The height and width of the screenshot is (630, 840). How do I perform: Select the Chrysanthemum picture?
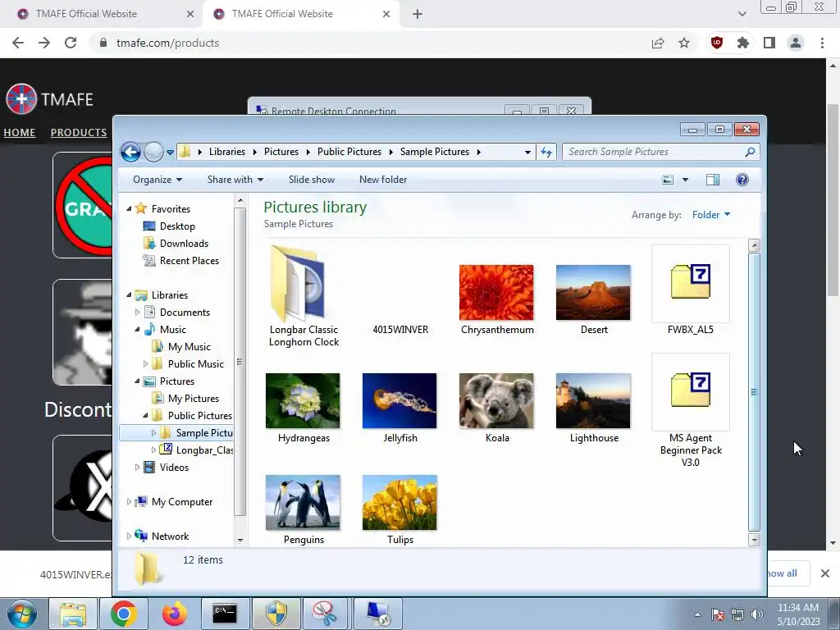pos(496,300)
